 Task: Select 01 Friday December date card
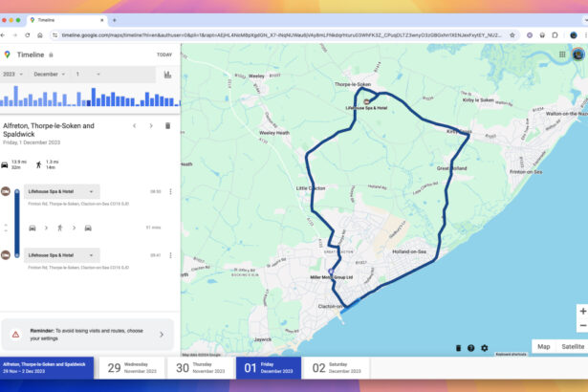(x=269, y=368)
